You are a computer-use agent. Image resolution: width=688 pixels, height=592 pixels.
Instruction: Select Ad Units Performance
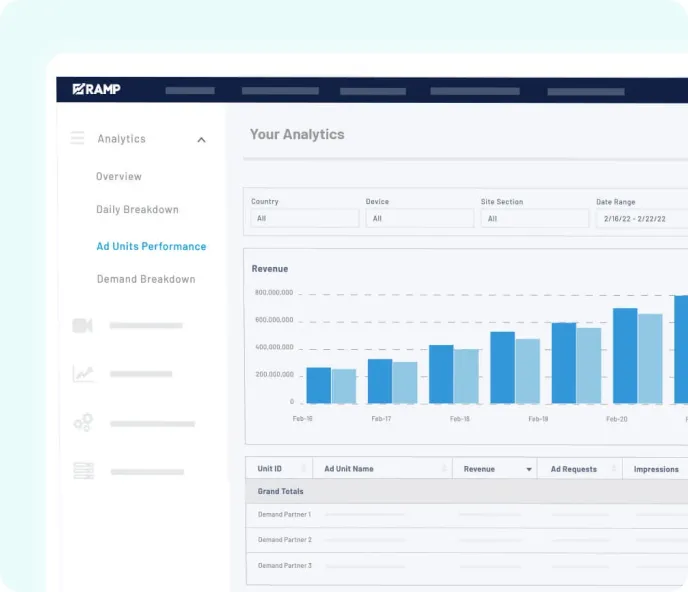coord(151,246)
